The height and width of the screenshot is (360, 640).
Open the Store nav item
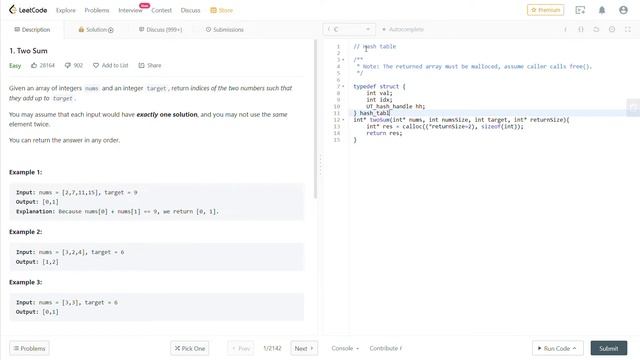click(222, 10)
